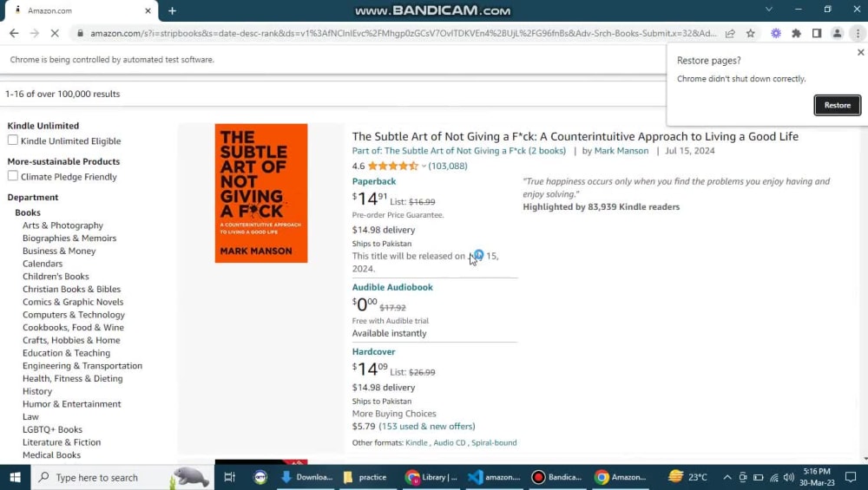Open the Extensions puzzle icon
Image resolution: width=868 pixels, height=490 pixels.
pyautogui.click(x=796, y=33)
